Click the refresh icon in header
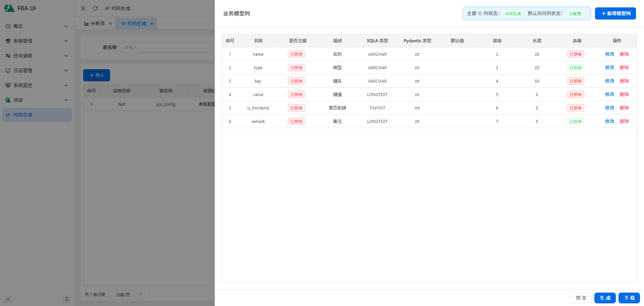644x306 pixels. [x=95, y=8]
